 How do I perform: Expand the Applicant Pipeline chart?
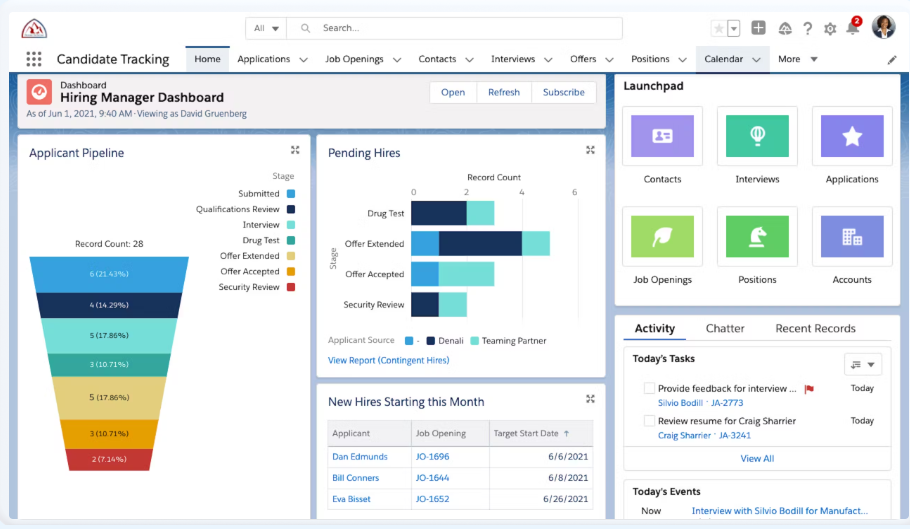(295, 150)
